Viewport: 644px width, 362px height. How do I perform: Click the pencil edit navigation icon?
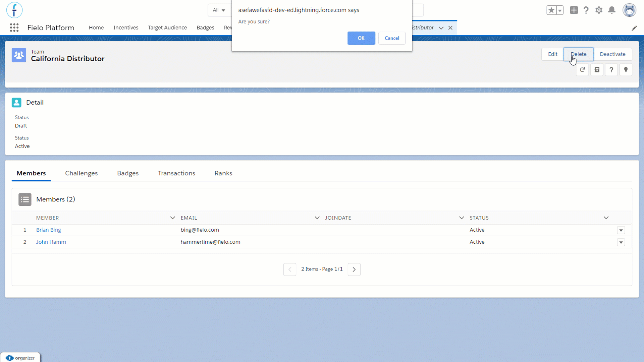click(x=634, y=28)
